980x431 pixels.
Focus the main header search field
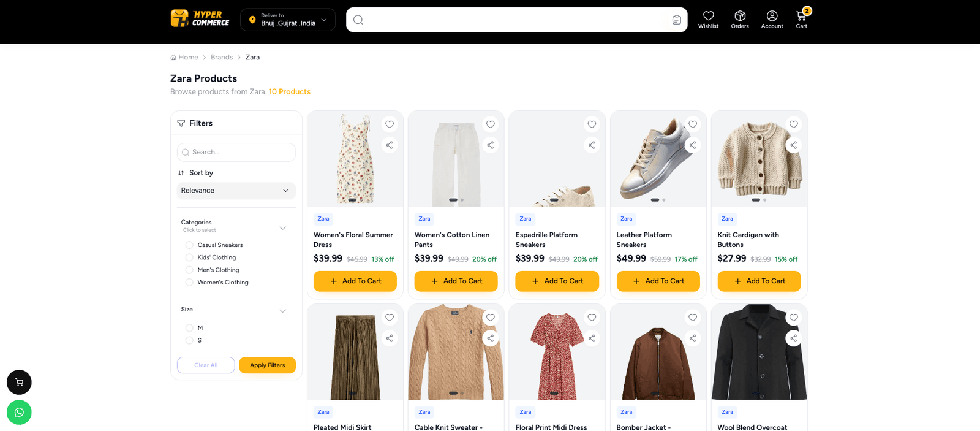coord(517,20)
